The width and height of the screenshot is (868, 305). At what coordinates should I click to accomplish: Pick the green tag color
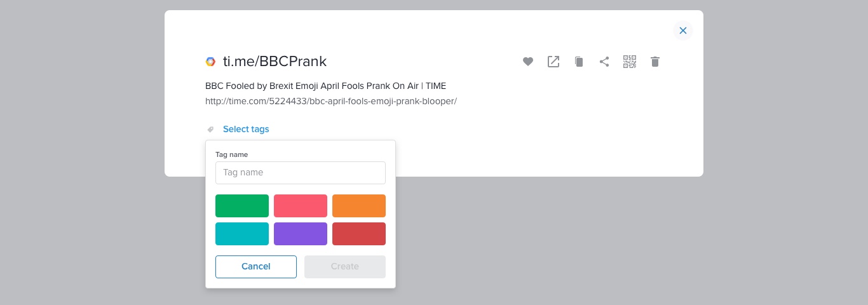tap(242, 206)
